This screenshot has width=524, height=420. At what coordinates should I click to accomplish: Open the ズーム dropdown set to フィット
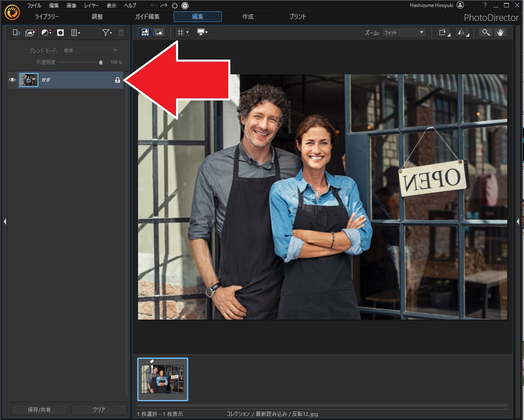pos(404,33)
